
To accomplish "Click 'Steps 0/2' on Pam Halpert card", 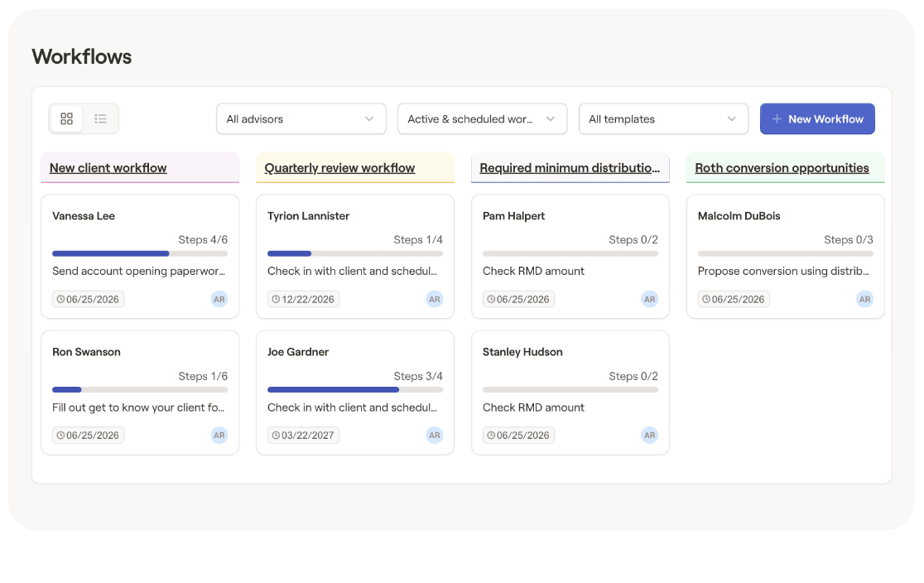I will point(633,240).
